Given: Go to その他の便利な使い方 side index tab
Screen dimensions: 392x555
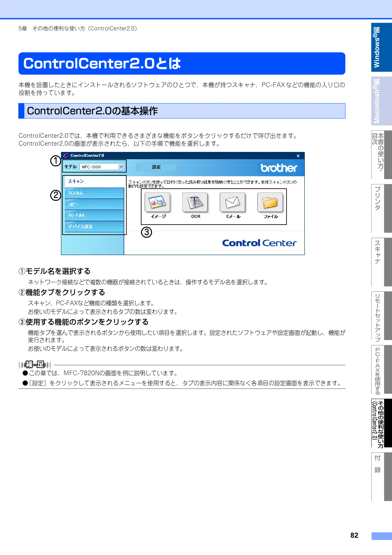Looking at the screenshot, I should pos(381,423).
